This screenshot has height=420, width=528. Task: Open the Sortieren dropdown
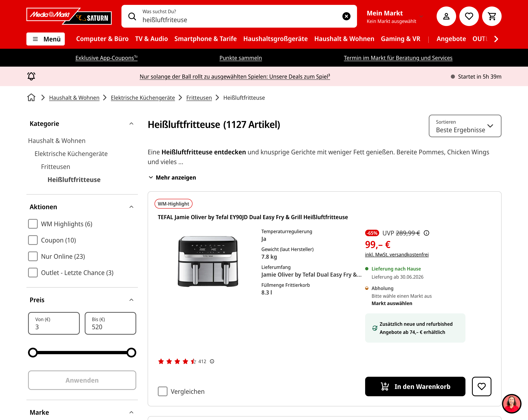coord(465,126)
